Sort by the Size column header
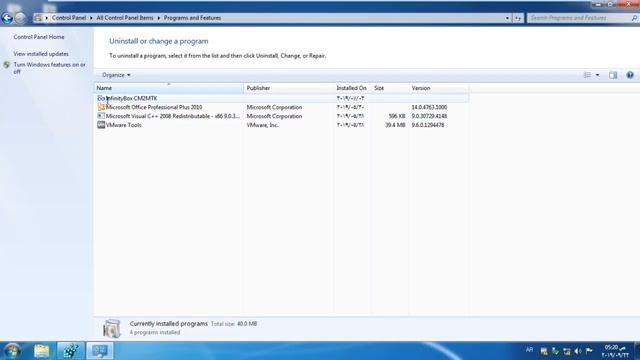 pyautogui.click(x=389, y=88)
